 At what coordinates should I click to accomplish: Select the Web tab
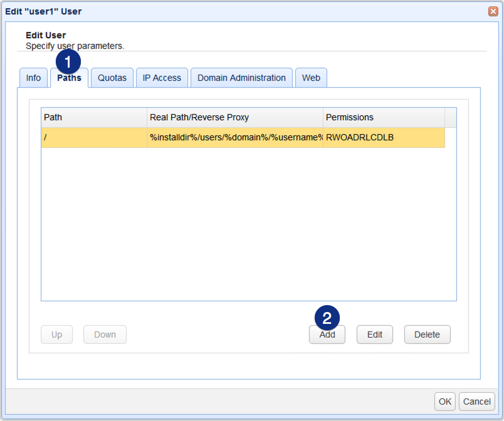(x=311, y=78)
